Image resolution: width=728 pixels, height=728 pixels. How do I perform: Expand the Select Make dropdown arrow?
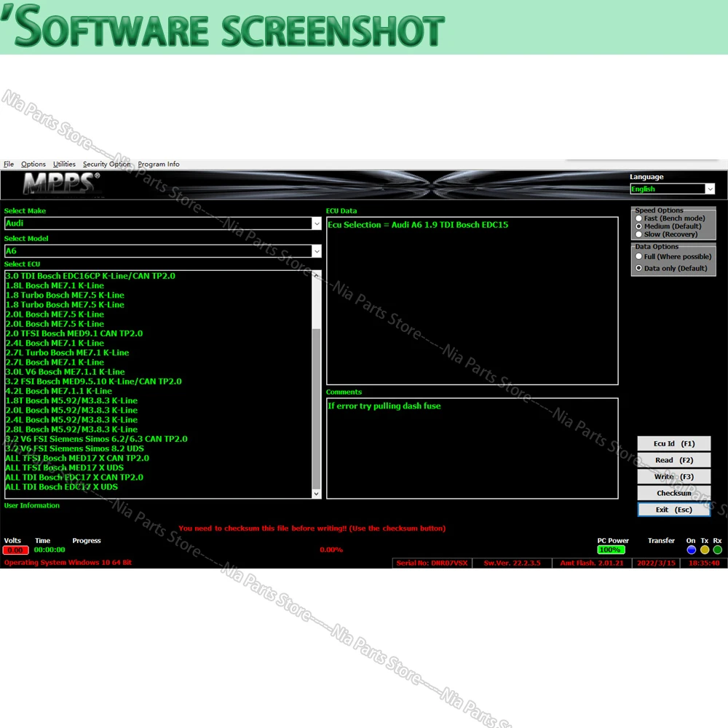click(317, 223)
